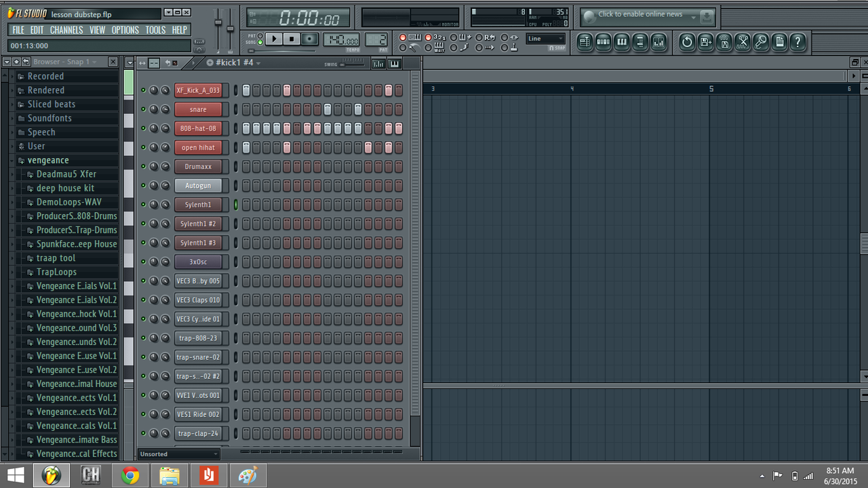Viewport: 868px width, 488px height.
Task: Open File Explorer from the taskbar
Action: click(170, 476)
